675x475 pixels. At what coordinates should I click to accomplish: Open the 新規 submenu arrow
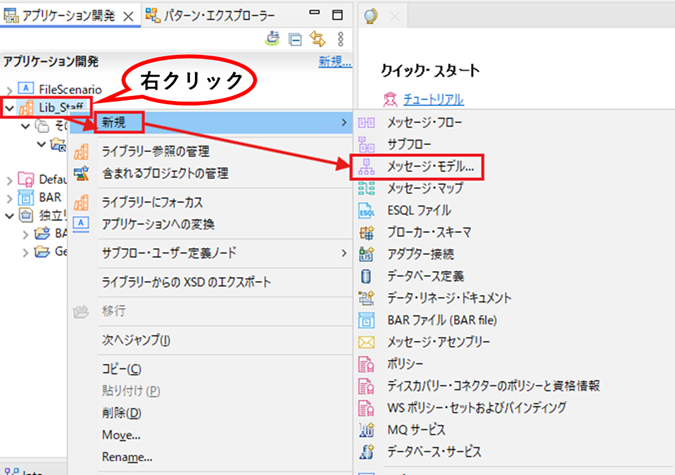(x=344, y=123)
